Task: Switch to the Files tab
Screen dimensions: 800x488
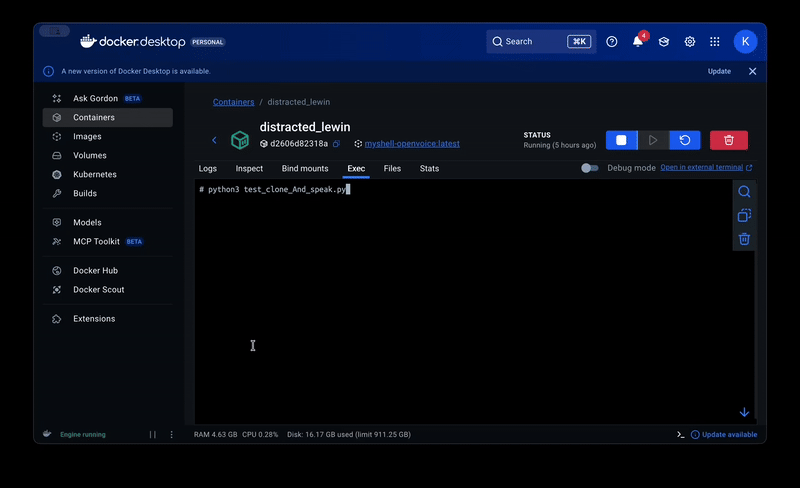Action: [392, 168]
